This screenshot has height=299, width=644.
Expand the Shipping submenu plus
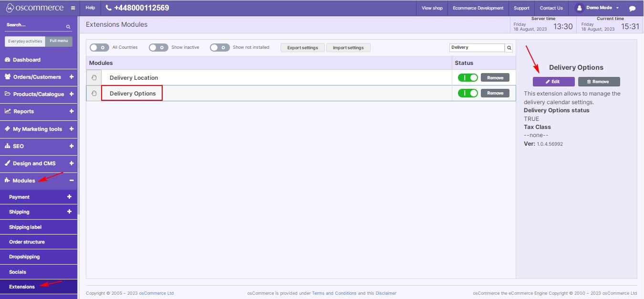(69, 212)
